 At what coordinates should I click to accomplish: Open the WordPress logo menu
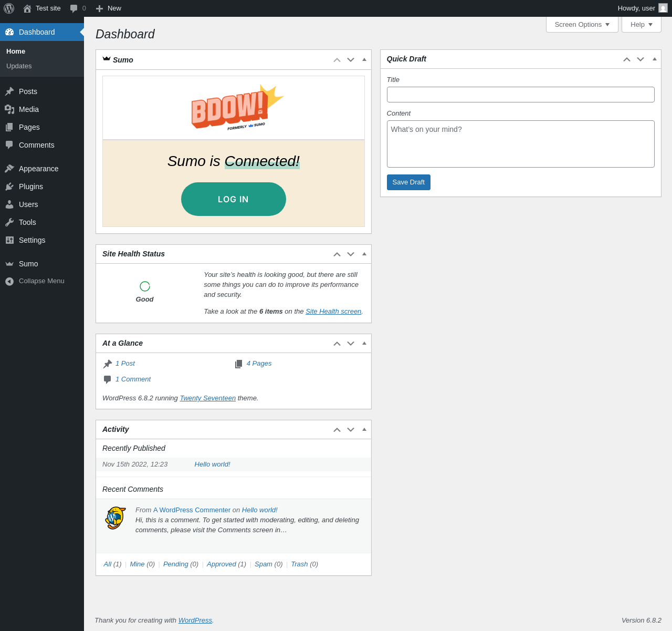(9, 8)
